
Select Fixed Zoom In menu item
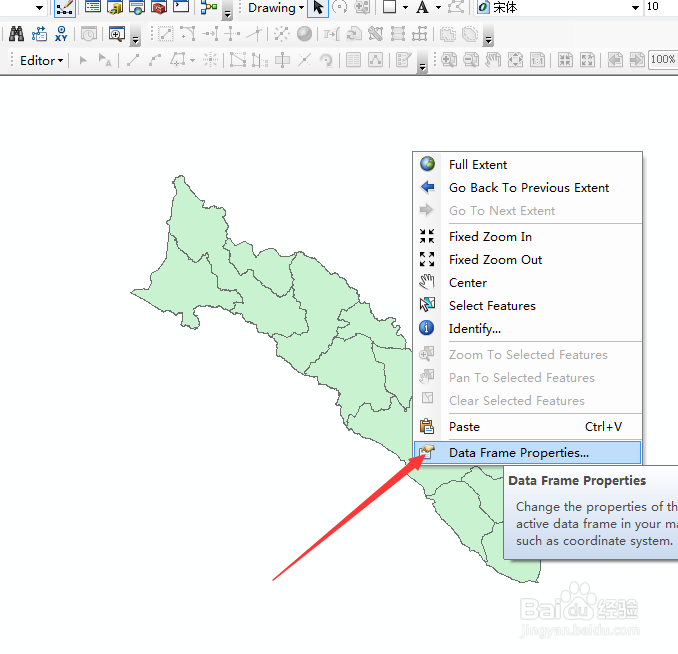point(528,236)
